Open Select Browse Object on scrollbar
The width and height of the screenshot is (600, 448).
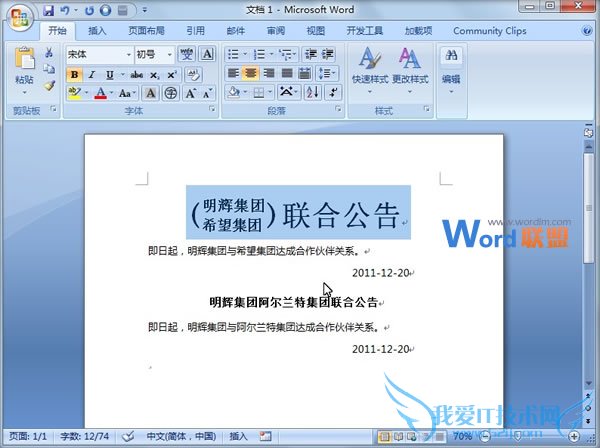pyautogui.click(x=588, y=409)
